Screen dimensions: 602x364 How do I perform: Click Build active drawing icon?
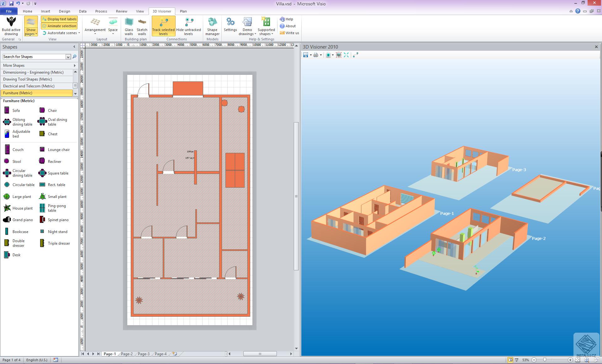(11, 26)
